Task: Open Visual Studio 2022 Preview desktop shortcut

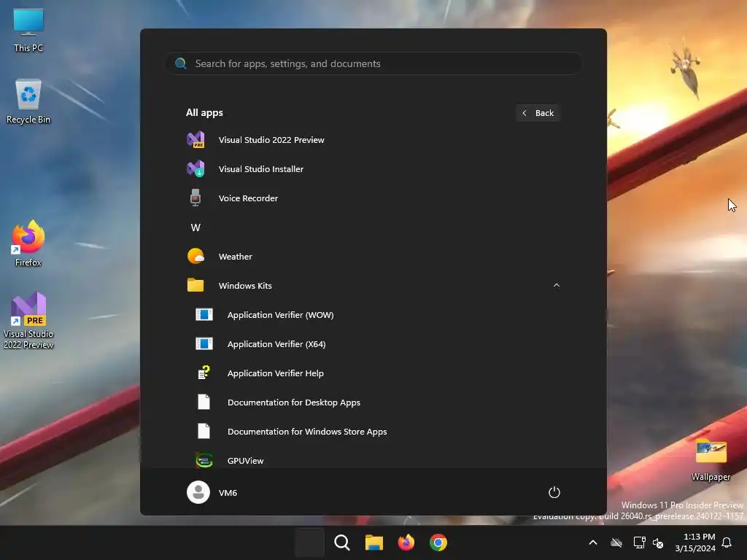Action: pyautogui.click(x=28, y=321)
